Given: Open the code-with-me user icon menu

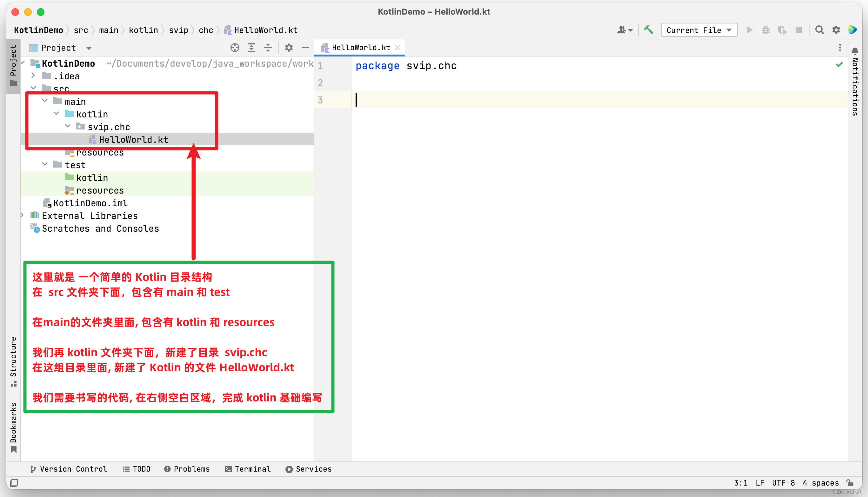Looking at the screenshot, I should (624, 30).
